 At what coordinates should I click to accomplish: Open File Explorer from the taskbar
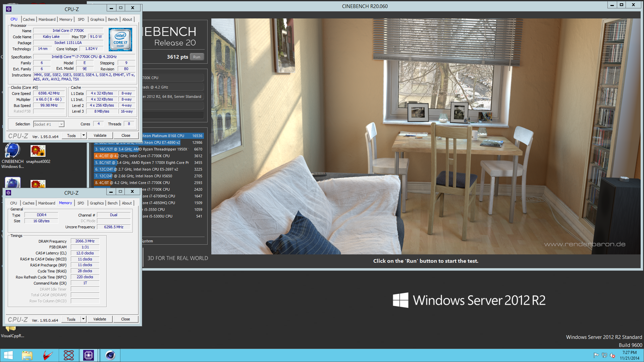[x=27, y=355]
